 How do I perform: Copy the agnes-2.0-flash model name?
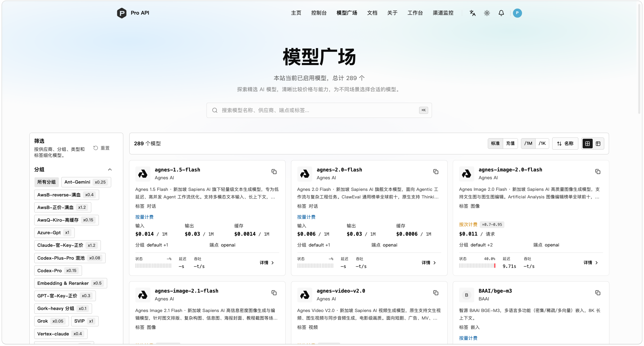coord(436,172)
